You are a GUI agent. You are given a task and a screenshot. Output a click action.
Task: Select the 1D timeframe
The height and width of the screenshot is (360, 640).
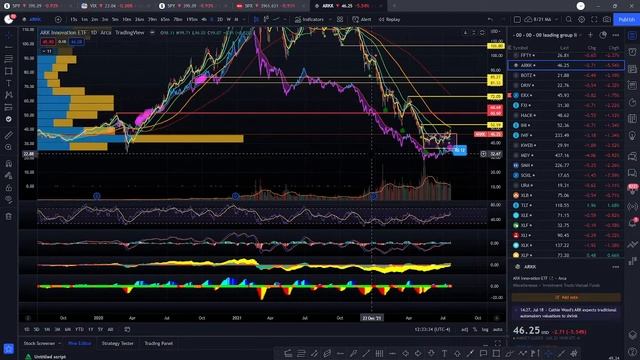[x=212, y=19]
